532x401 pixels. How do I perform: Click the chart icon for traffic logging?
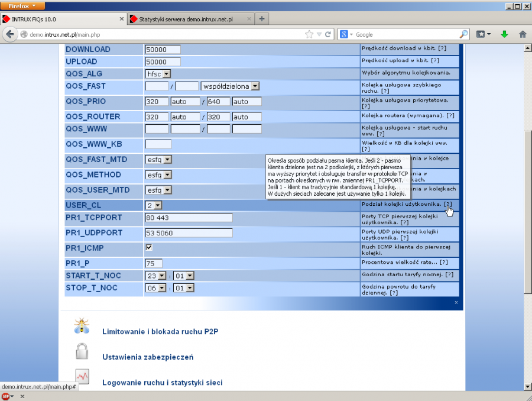click(82, 377)
